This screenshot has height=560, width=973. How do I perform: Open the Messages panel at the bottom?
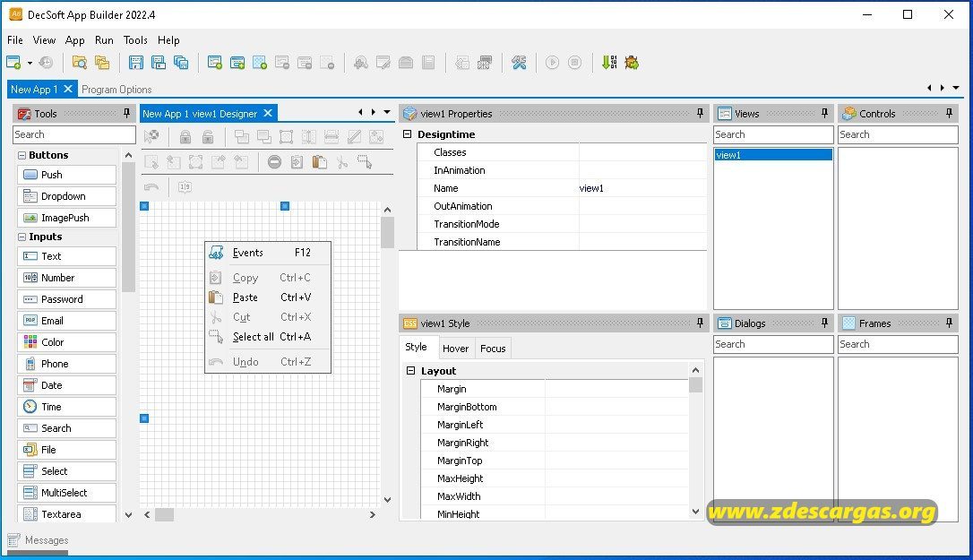click(38, 540)
